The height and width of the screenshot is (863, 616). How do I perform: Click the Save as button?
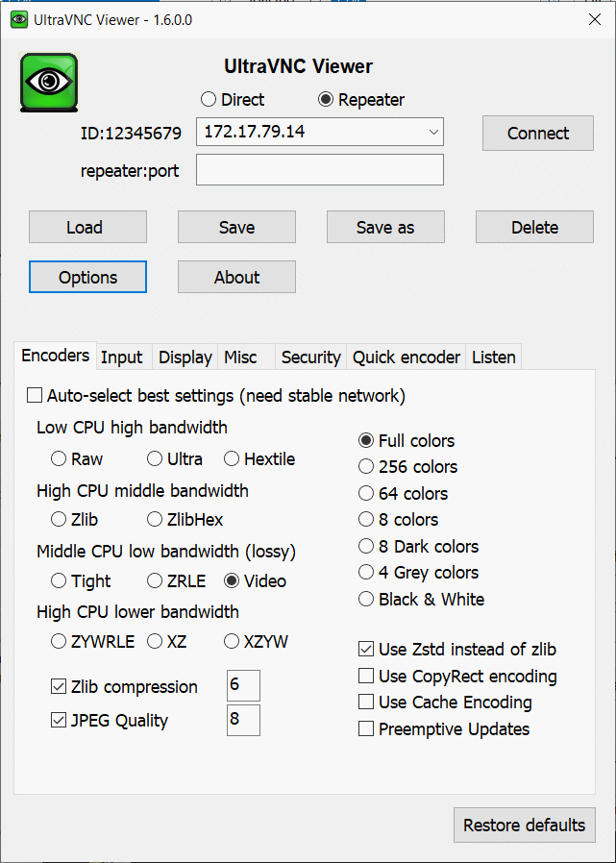(385, 228)
